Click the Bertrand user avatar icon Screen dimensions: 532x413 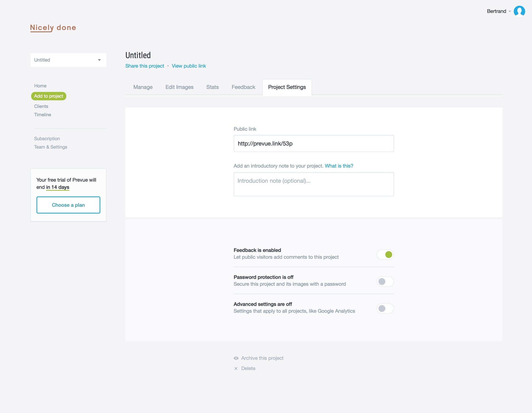519,11
